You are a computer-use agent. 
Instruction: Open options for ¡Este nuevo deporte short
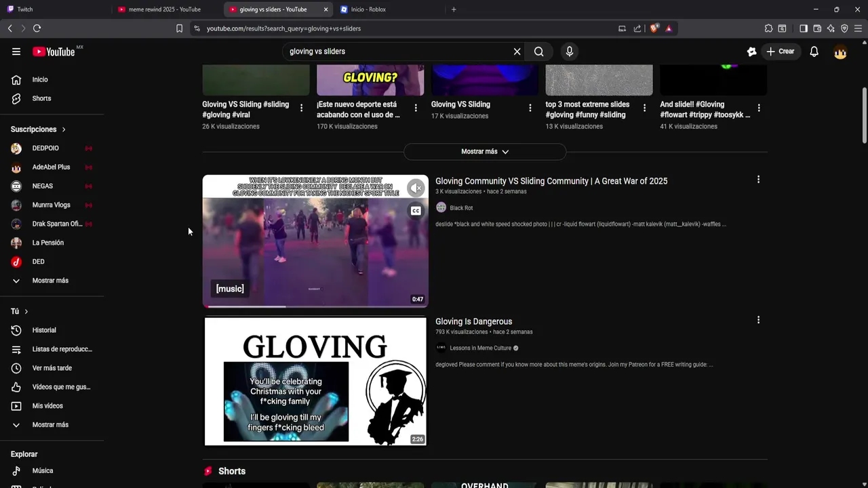416,108
